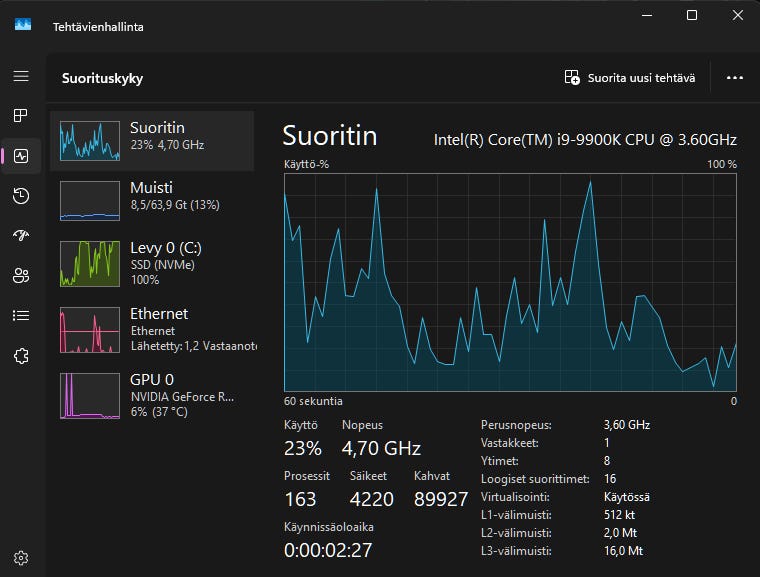Click the Levy 0 green graph thumbnail
This screenshot has height=577, width=760.
point(90,264)
